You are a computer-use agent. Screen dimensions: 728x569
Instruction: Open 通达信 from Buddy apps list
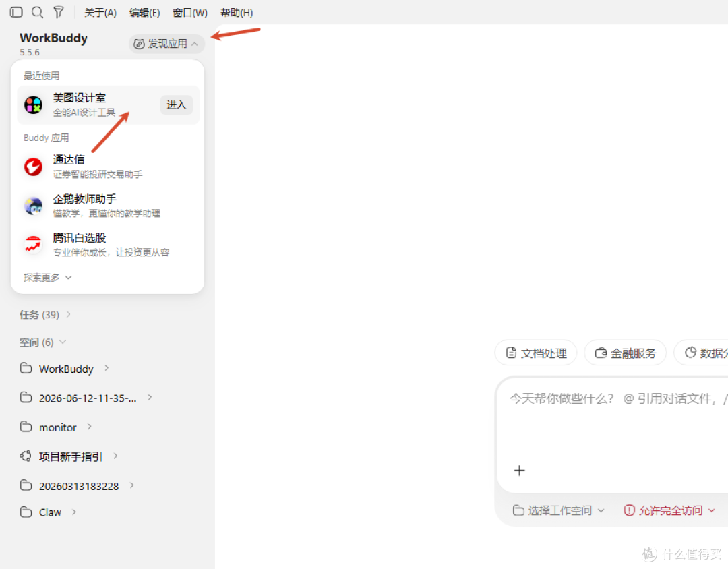108,167
